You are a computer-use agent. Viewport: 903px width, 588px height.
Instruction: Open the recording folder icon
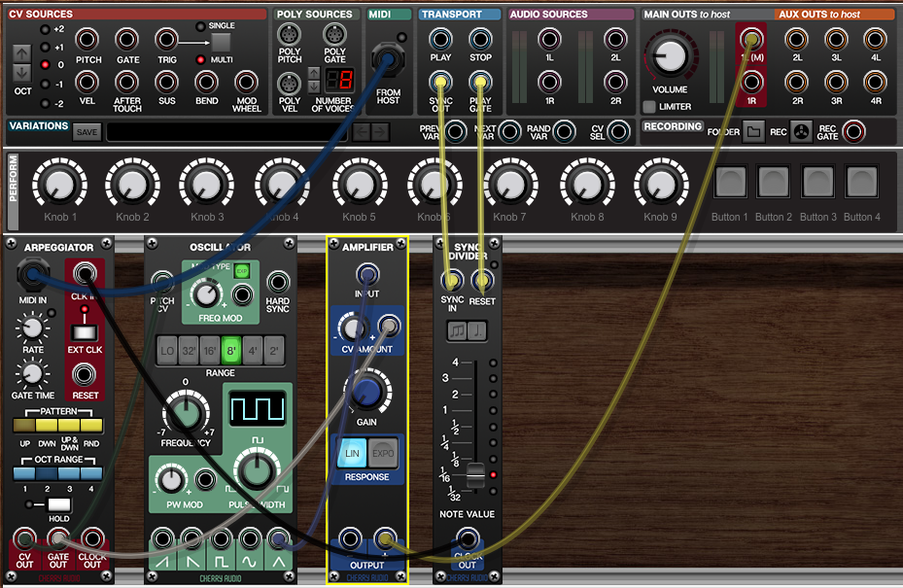click(753, 132)
